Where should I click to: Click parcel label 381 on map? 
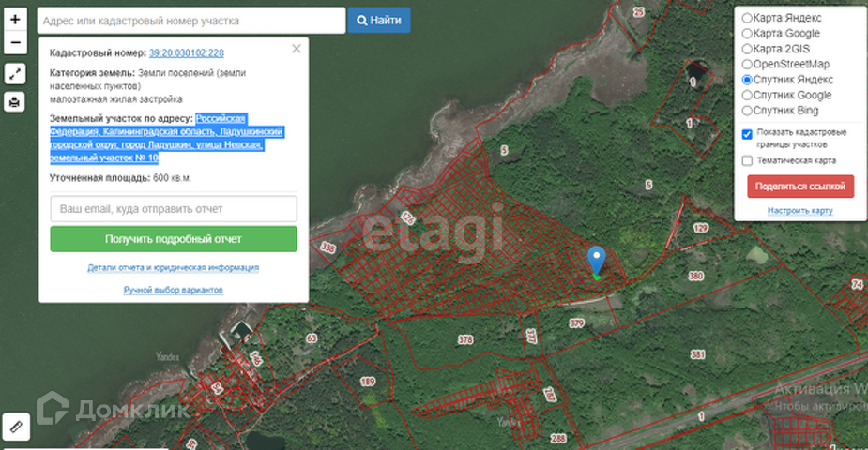coord(697,354)
